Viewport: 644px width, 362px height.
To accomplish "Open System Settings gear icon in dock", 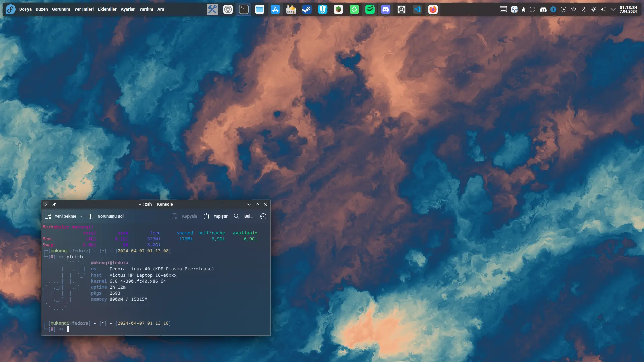I will pyautogui.click(x=228, y=9).
